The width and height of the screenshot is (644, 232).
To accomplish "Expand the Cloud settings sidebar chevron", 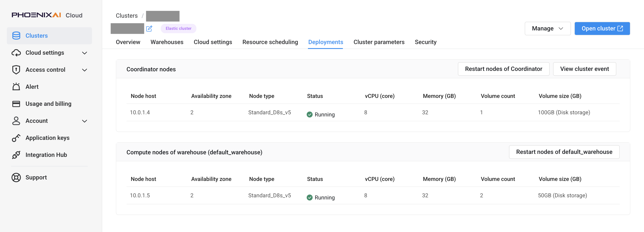I will (85, 53).
